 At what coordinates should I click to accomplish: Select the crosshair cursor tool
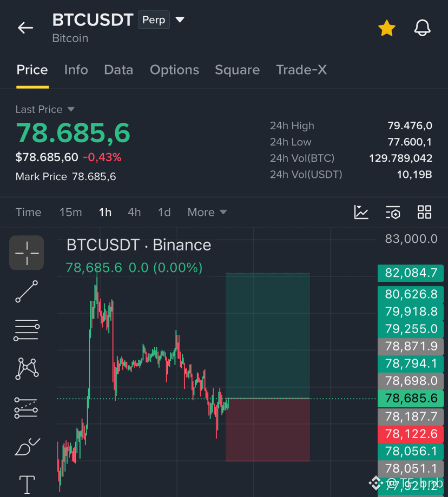(x=27, y=253)
